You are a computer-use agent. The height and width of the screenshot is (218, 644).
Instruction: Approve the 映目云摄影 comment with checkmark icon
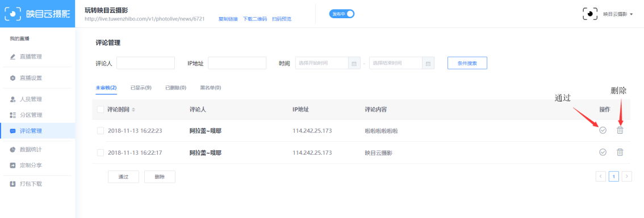tap(603, 152)
